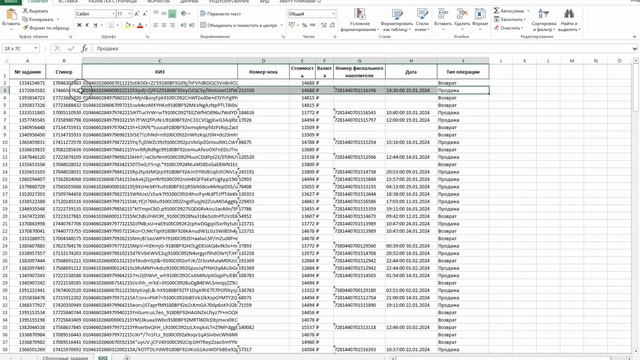640x360 pixels.
Task: Toggle italic (К) formatting
Action: (87, 25)
